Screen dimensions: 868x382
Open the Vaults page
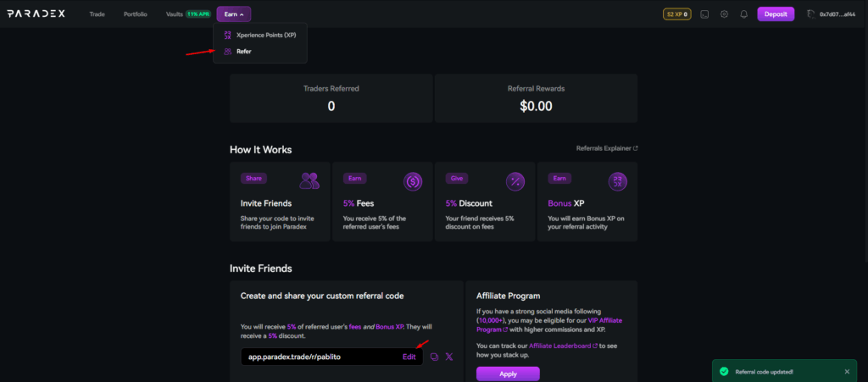(175, 14)
